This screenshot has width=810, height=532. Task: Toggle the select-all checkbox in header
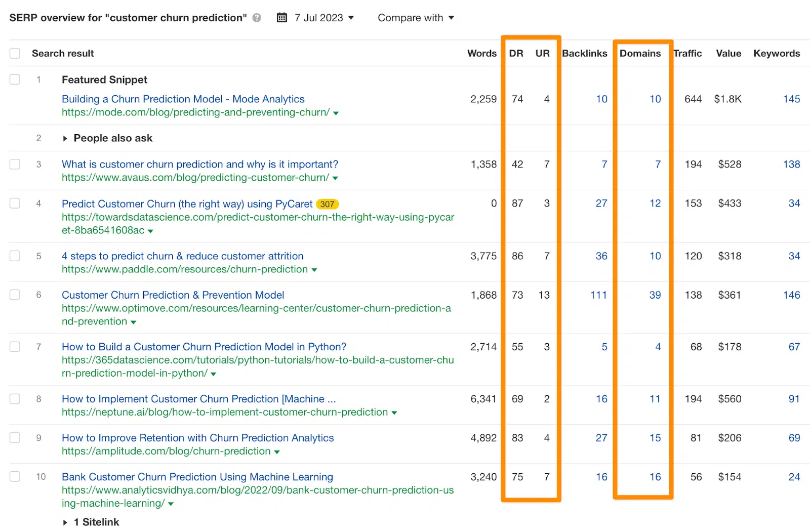click(15, 53)
